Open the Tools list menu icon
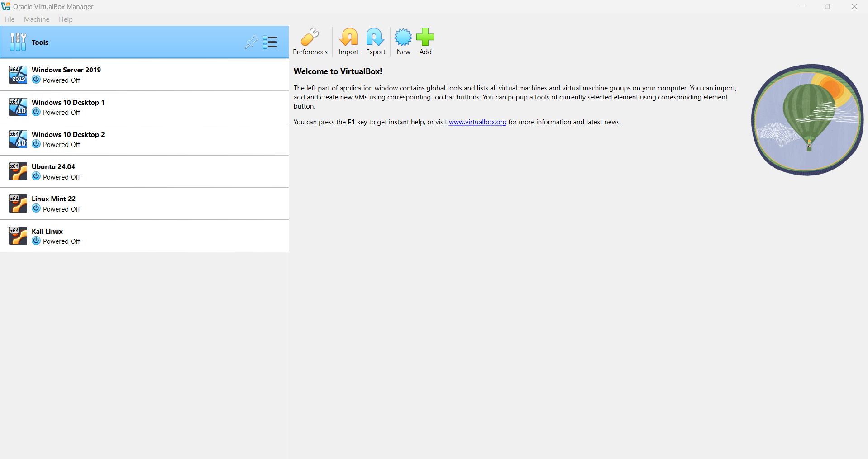Image resolution: width=868 pixels, height=459 pixels. point(270,42)
